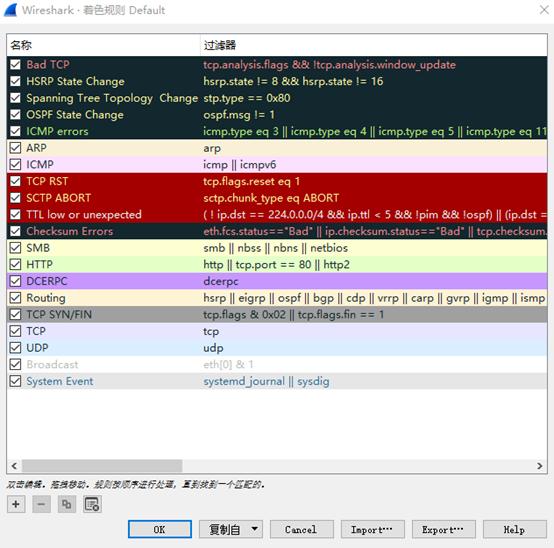Toggle the Routing rule checkbox
This screenshot has width=554, height=548.
pyautogui.click(x=15, y=297)
